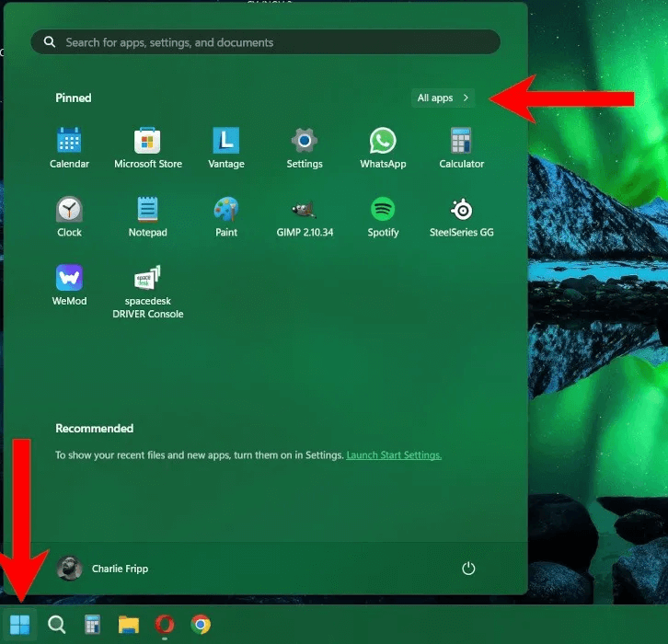Open the Clock app
The image size is (668, 644).
[x=69, y=216]
